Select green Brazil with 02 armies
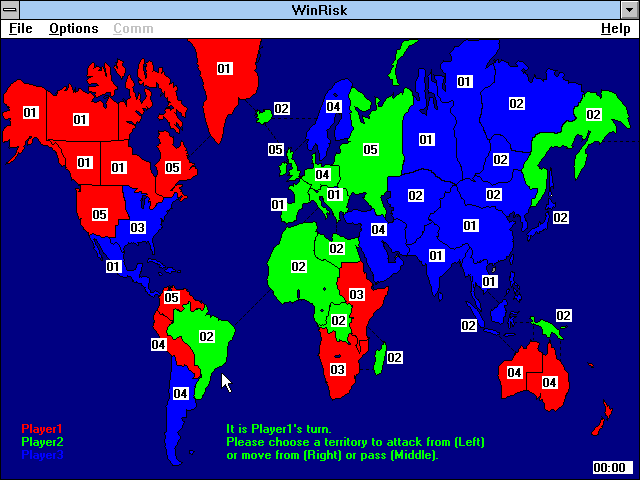This screenshot has height=480, width=640. click(207, 336)
